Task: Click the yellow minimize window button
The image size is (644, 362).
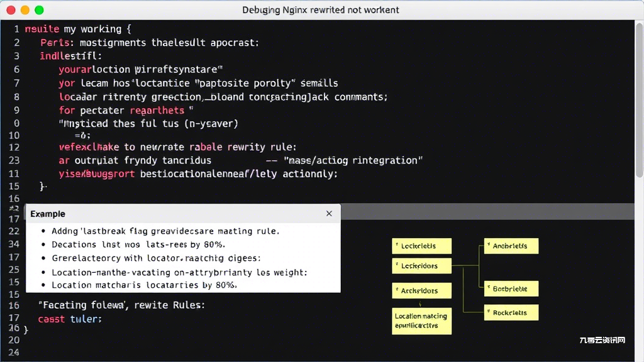Action: [x=25, y=10]
